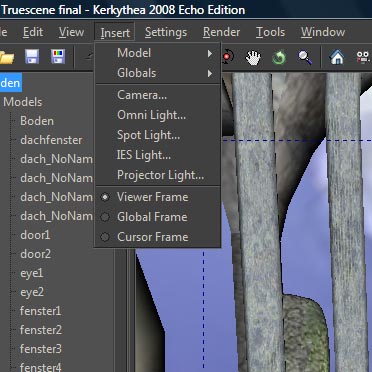
Task: Select the fenster3 model
Action: pos(41,349)
